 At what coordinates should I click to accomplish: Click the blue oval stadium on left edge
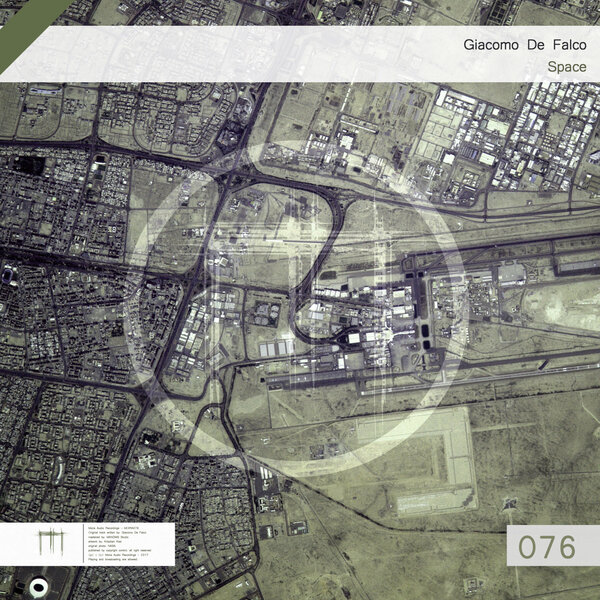(7, 275)
